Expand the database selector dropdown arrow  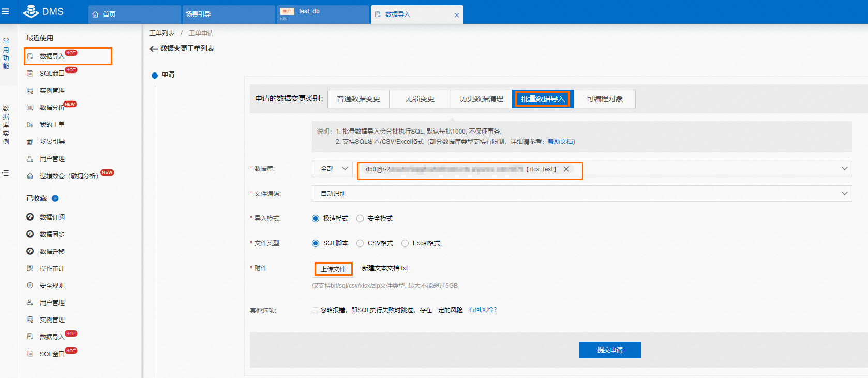(x=844, y=169)
